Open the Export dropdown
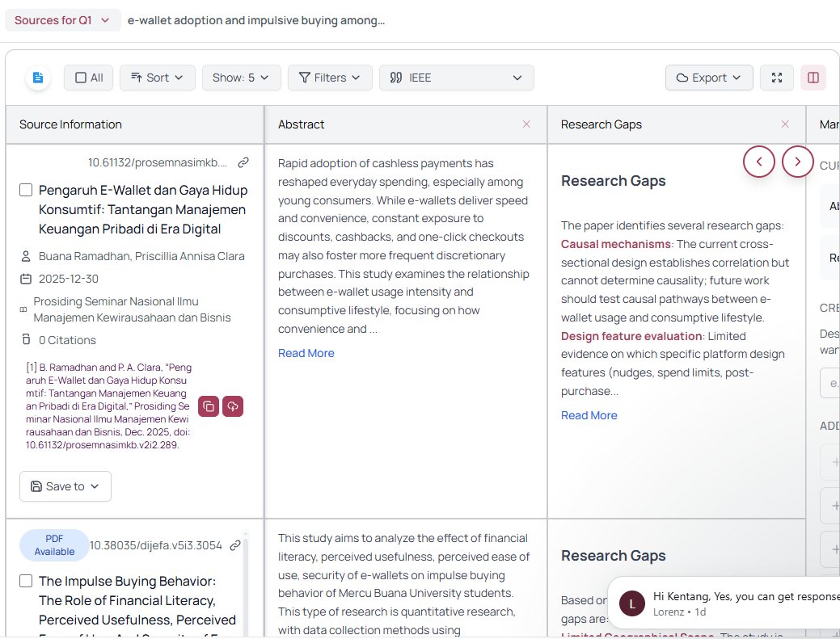This screenshot has height=639, width=840. (709, 78)
